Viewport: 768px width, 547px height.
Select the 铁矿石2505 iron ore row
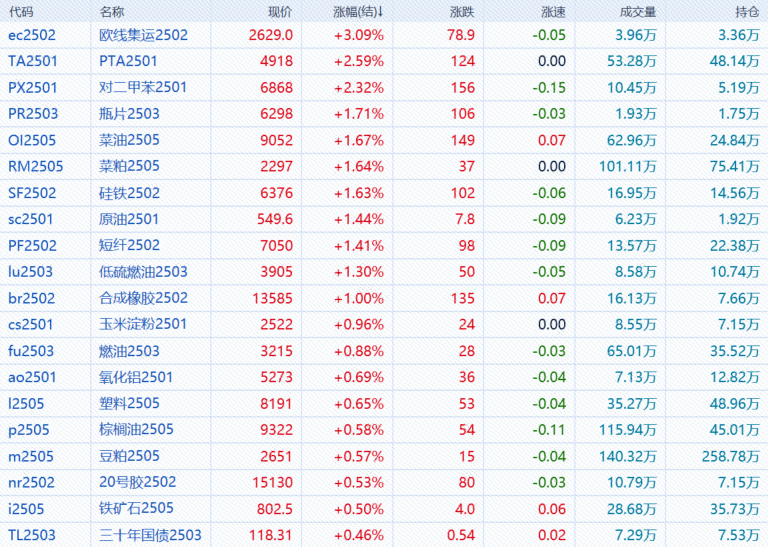click(x=136, y=508)
